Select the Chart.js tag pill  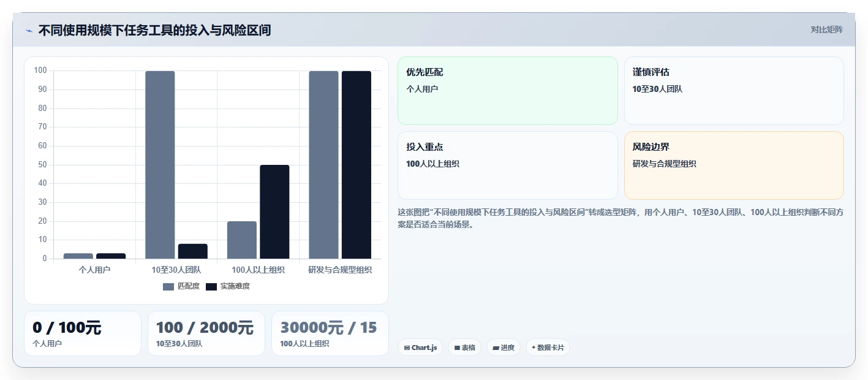[420, 348]
